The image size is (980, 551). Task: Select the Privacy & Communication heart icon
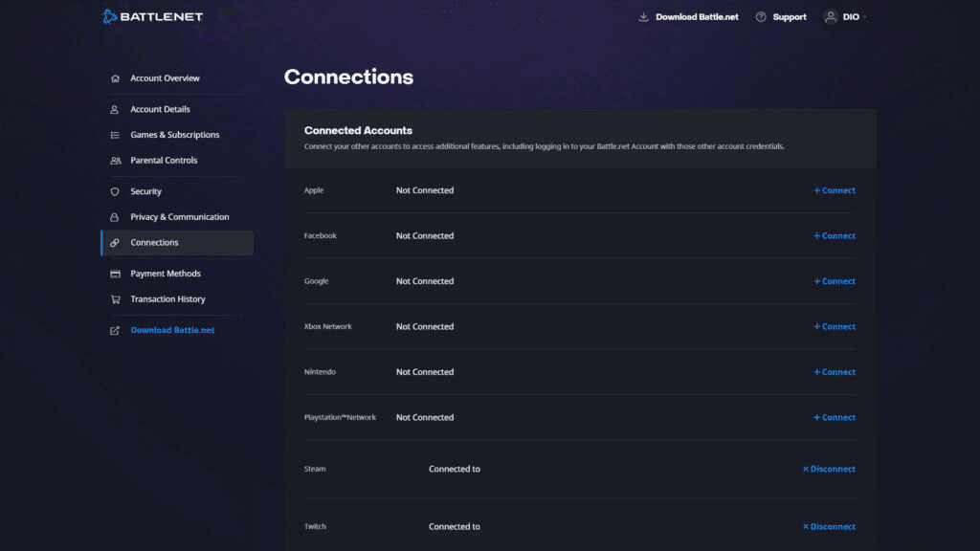click(114, 216)
